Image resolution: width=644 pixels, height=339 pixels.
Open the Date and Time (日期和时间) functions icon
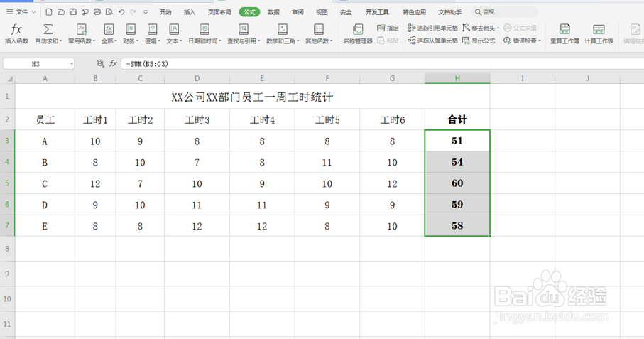204,29
